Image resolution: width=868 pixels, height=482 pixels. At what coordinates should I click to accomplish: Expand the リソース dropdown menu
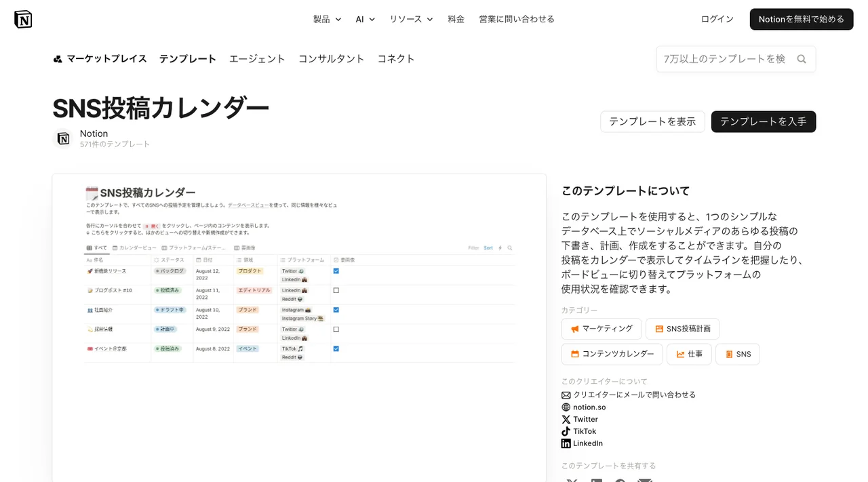[411, 19]
